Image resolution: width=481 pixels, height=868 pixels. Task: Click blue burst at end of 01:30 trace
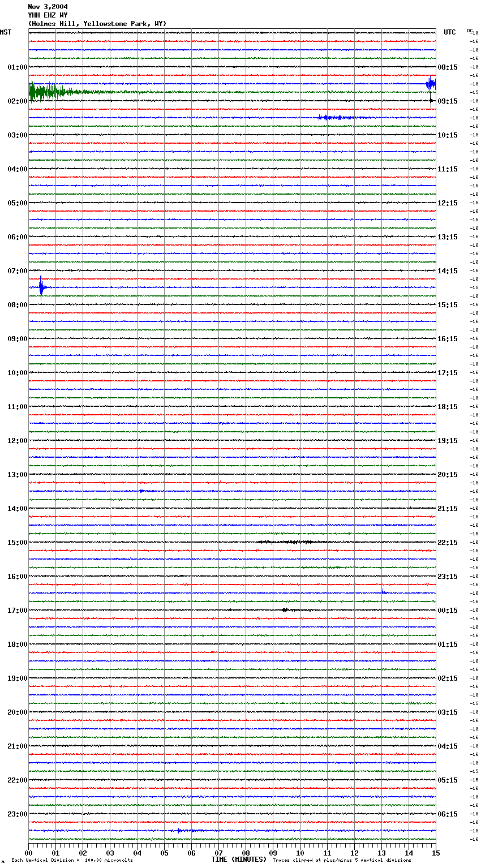(x=431, y=84)
